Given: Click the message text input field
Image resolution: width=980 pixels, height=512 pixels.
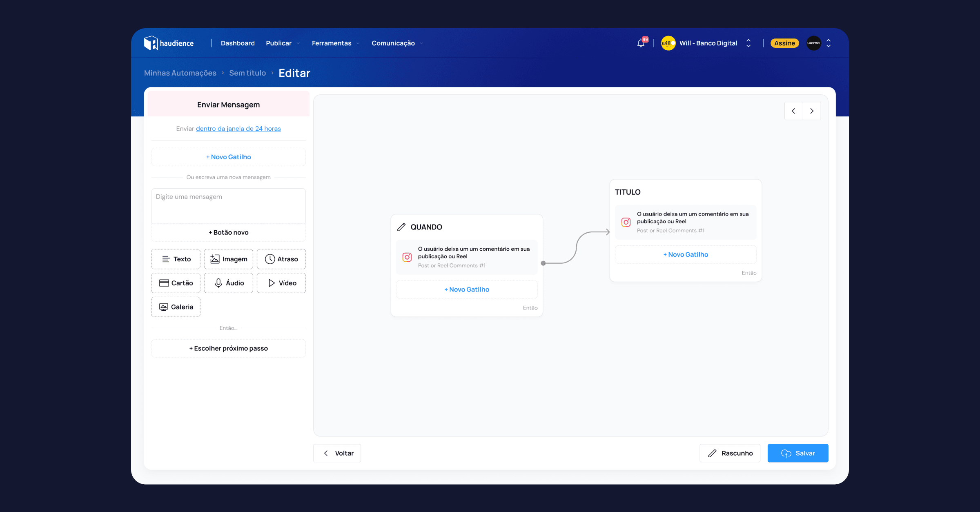Looking at the screenshot, I should 228,205.
